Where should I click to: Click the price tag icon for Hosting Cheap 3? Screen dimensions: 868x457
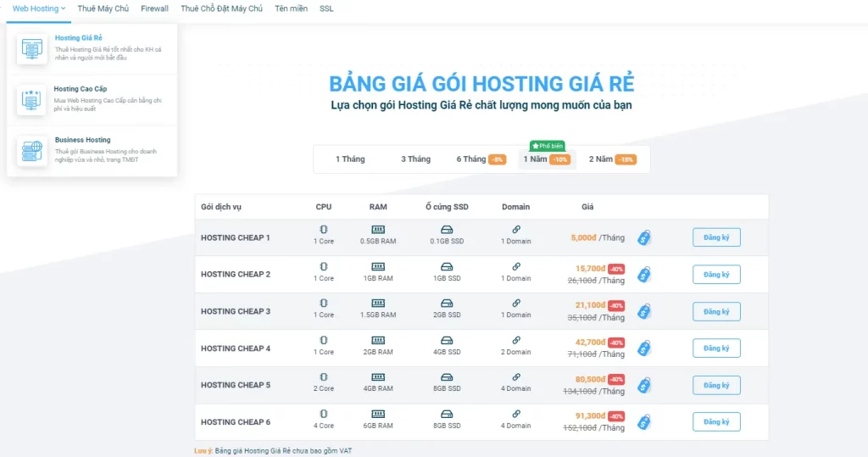pos(644,311)
